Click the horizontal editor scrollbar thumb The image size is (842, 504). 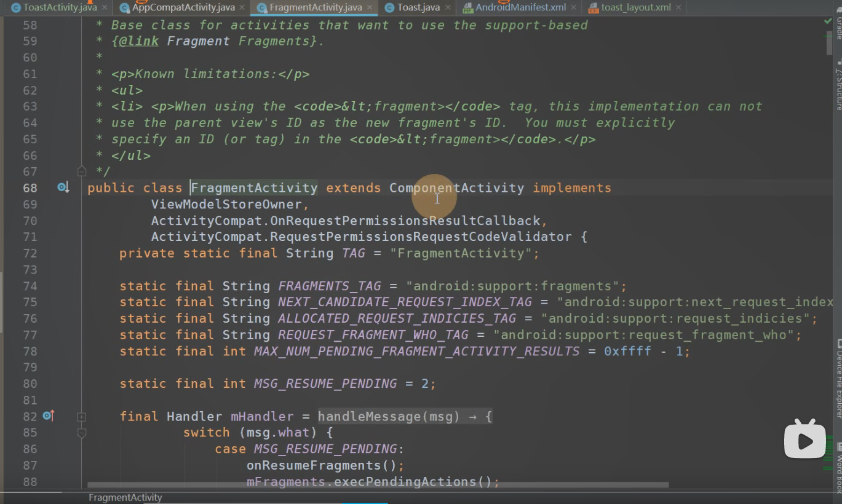tap(377, 485)
